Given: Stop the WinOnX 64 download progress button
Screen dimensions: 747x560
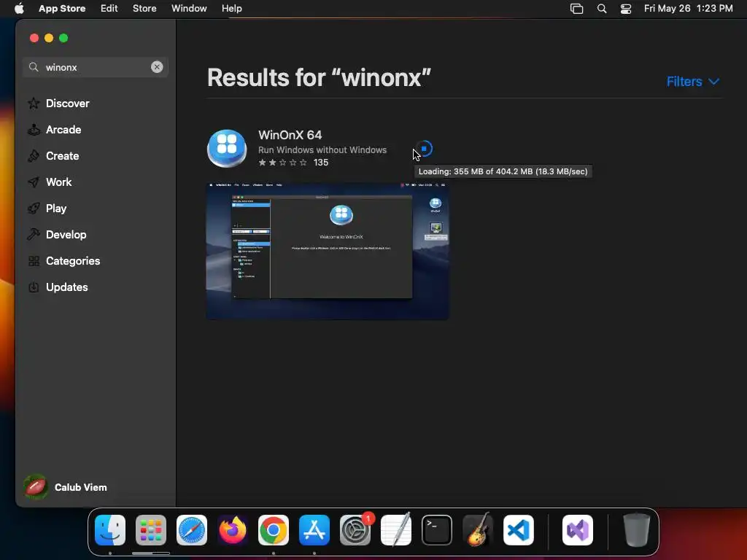Looking at the screenshot, I should 424,149.
